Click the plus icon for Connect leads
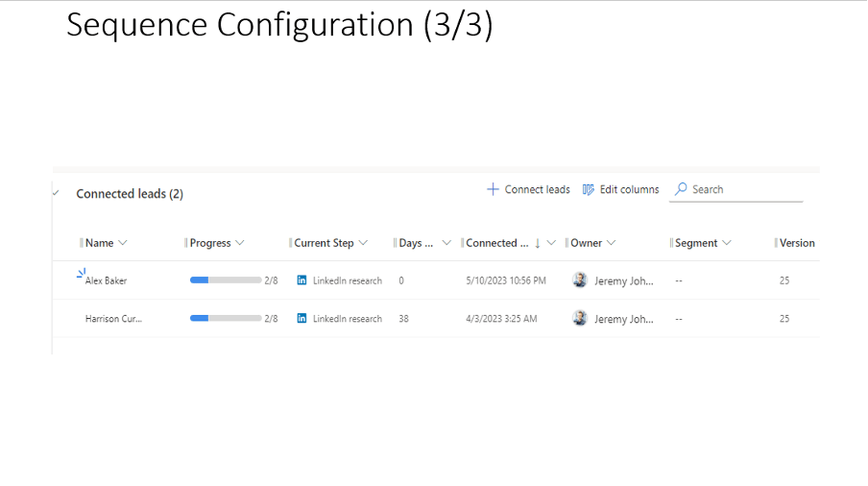868x486 pixels. (493, 189)
